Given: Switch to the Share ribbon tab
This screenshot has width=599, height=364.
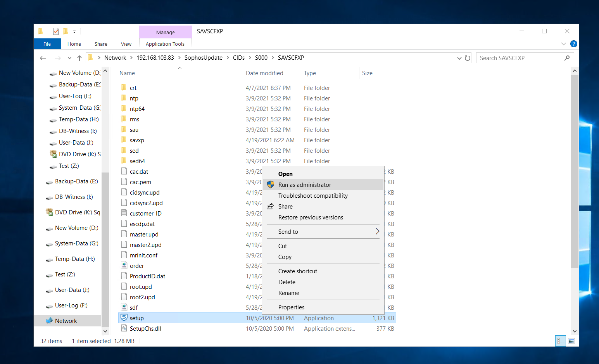Looking at the screenshot, I should tap(101, 44).
